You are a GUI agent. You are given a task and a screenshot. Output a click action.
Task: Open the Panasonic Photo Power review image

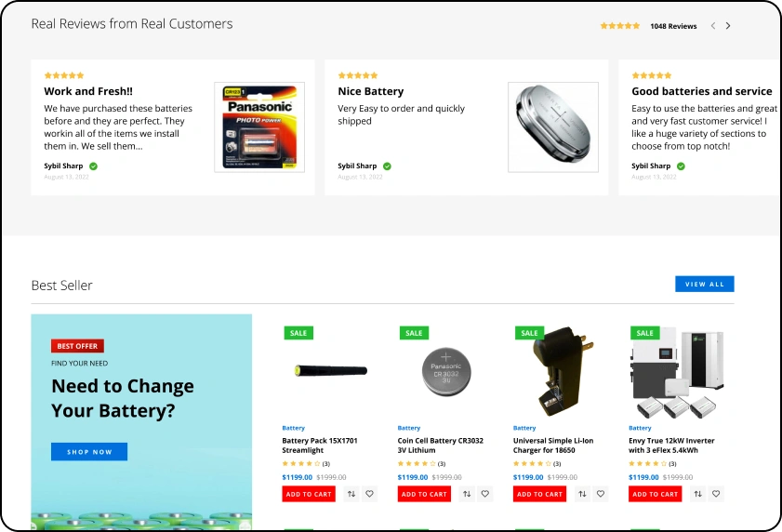[259, 127]
